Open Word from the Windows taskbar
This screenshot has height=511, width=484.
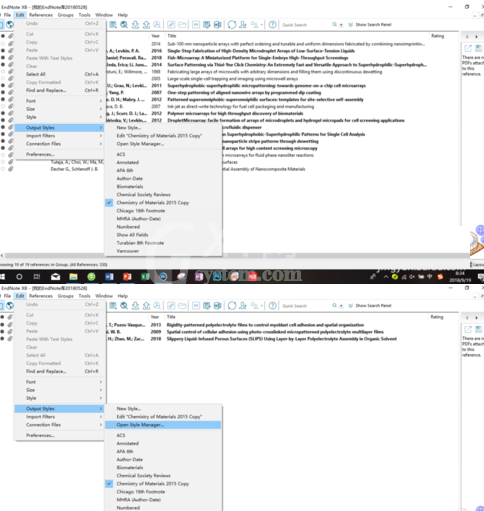coord(109,277)
